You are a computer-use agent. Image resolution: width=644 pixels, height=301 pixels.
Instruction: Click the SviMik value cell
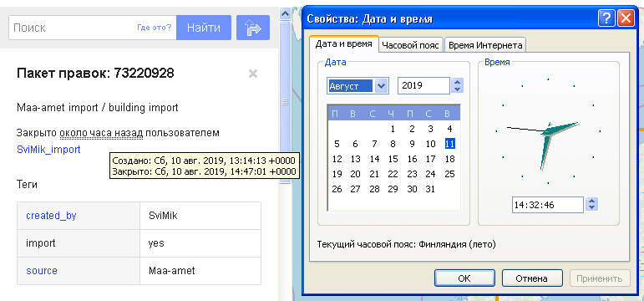click(x=200, y=216)
